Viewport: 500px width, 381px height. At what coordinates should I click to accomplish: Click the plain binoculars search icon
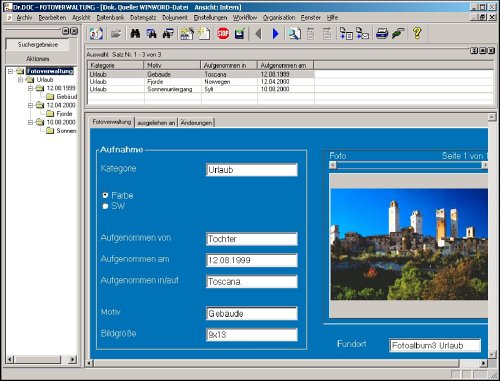point(135,34)
